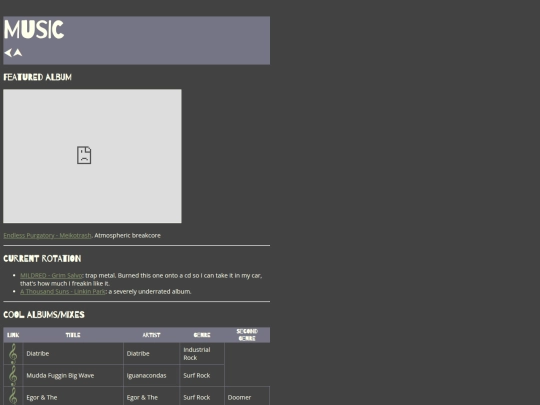Open the treble clef link for Diatribe
The height and width of the screenshot is (405, 540).
(13, 354)
